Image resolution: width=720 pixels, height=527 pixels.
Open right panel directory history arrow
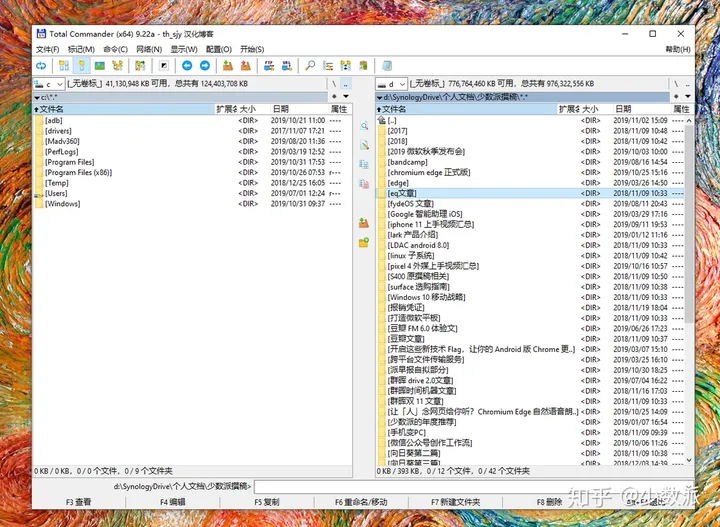(x=688, y=96)
